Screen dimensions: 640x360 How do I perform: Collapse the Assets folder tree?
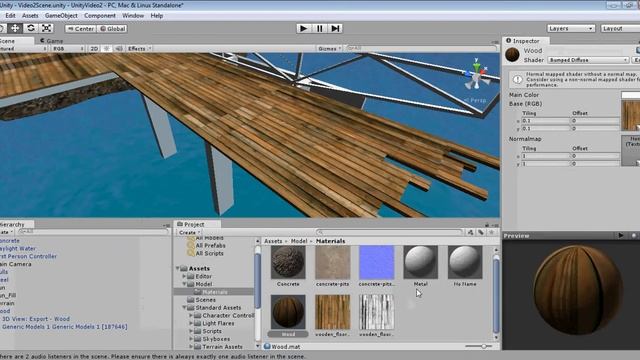coord(178,268)
